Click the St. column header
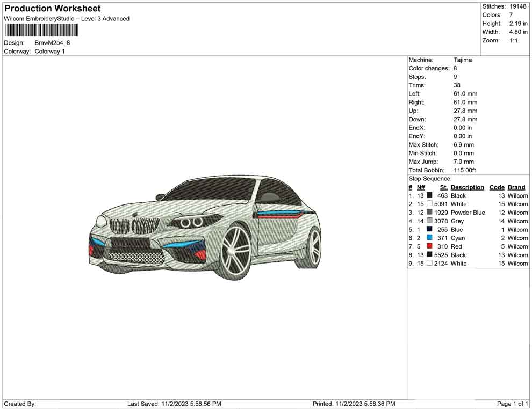Viewport: 532px width, 409px height. 444,187
